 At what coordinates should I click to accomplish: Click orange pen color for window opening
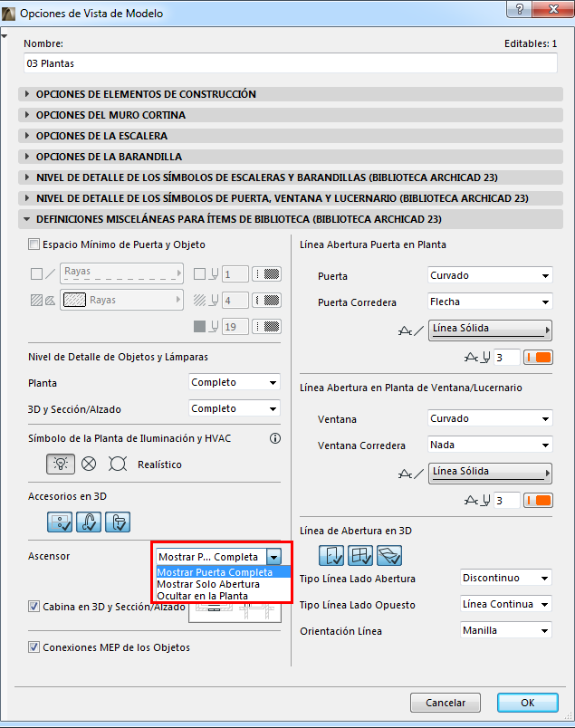538,500
